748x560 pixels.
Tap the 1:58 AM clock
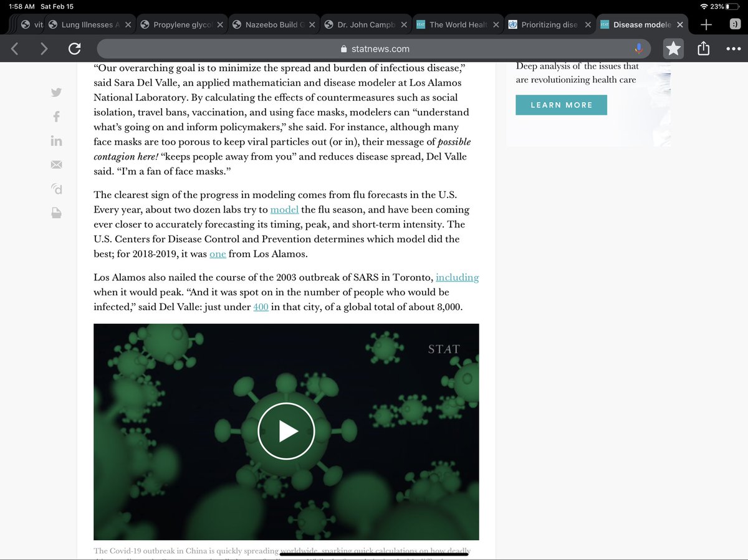pos(22,6)
